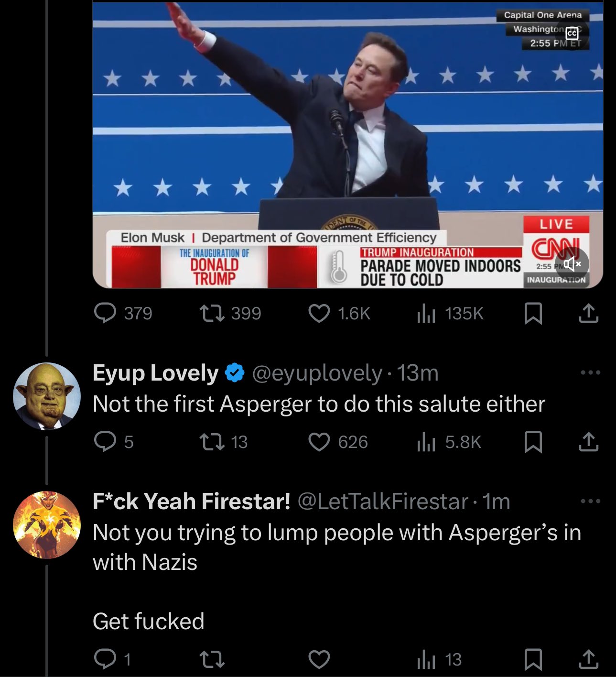Share the video post
616x677 pixels.
tap(588, 314)
